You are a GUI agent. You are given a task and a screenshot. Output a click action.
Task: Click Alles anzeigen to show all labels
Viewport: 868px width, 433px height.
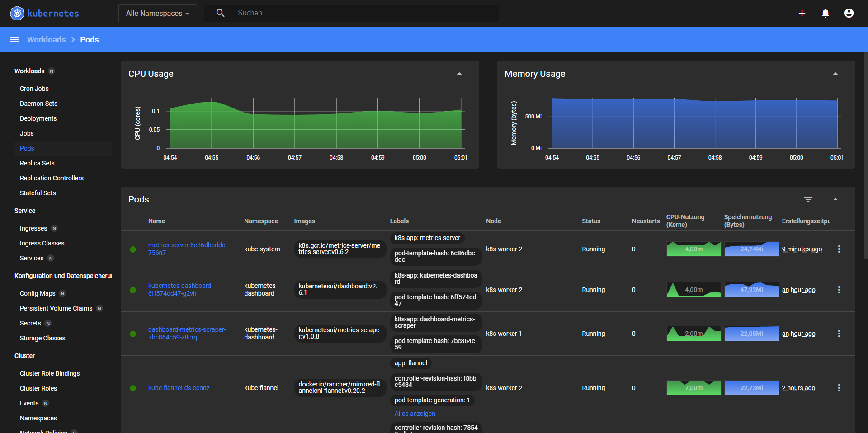[415, 414]
